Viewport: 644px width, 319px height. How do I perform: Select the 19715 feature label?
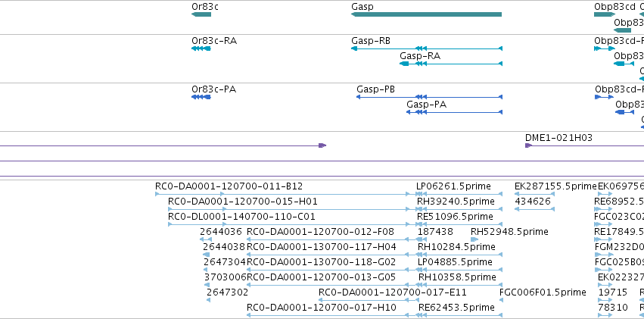(613, 292)
